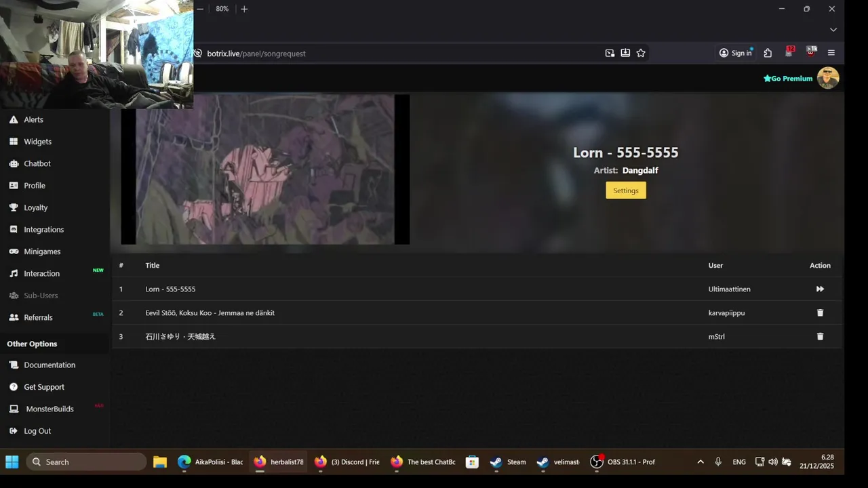This screenshot has height=488, width=868.
Task: Switch to The best ChatBot Firefox window
Action: pos(423,462)
